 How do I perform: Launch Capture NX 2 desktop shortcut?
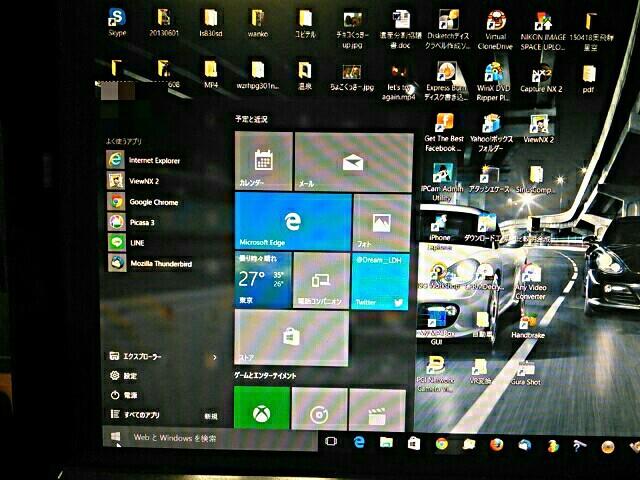pyautogui.click(x=541, y=80)
